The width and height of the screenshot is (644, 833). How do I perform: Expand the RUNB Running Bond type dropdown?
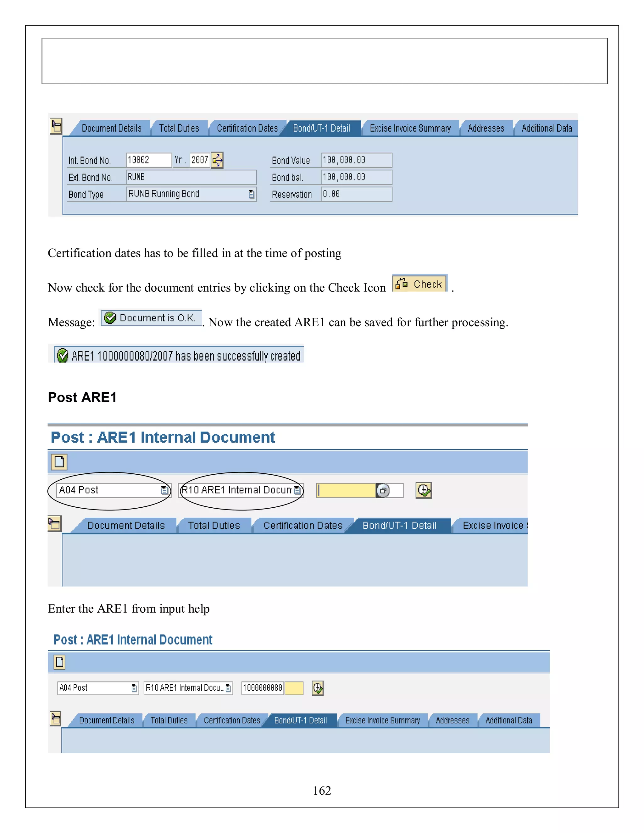252,194
